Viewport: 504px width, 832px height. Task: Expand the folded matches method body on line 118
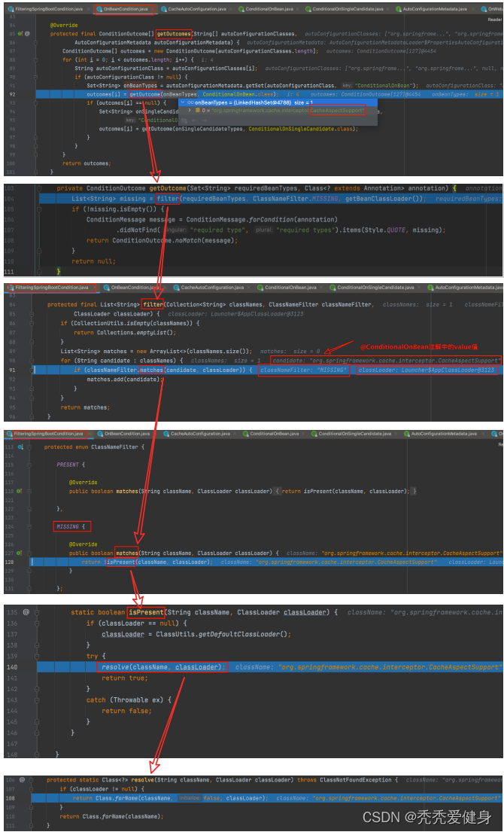click(x=275, y=491)
